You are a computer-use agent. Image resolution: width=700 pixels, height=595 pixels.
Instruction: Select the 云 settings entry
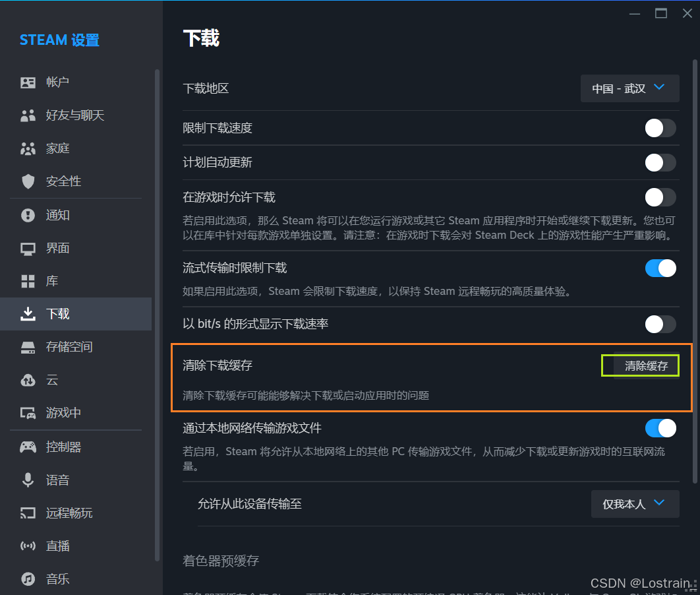coord(76,380)
